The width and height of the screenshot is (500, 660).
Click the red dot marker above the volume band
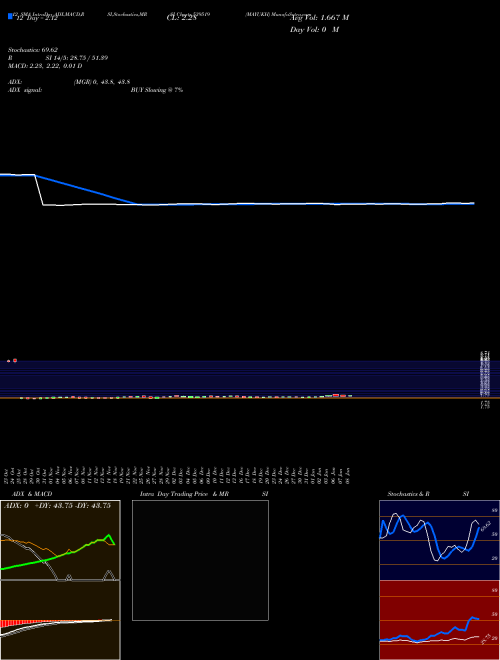[x=15, y=360]
